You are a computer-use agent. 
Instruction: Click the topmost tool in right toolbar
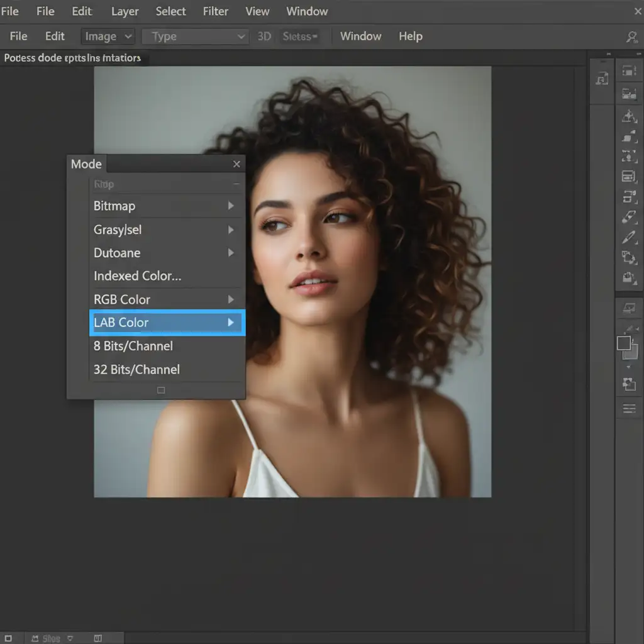[629, 71]
